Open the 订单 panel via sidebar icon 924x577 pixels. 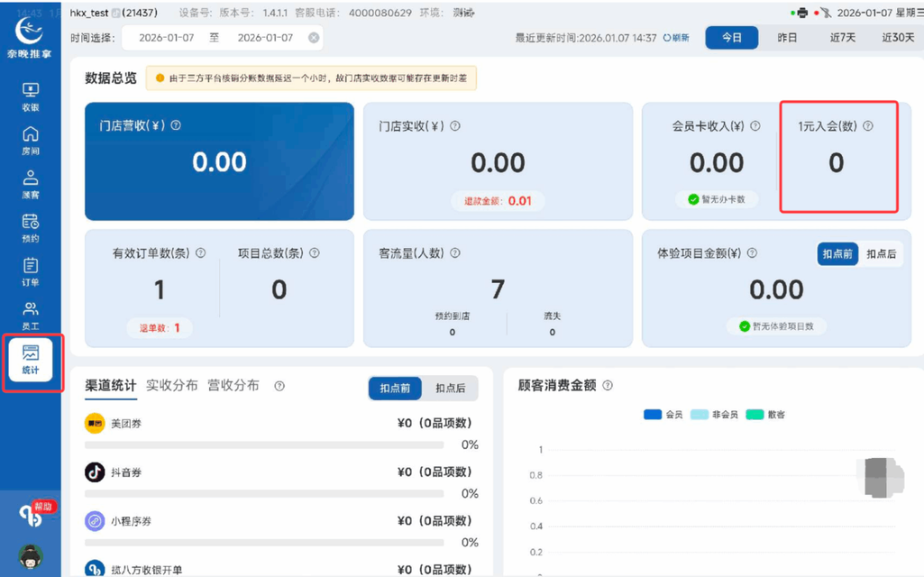click(x=31, y=273)
